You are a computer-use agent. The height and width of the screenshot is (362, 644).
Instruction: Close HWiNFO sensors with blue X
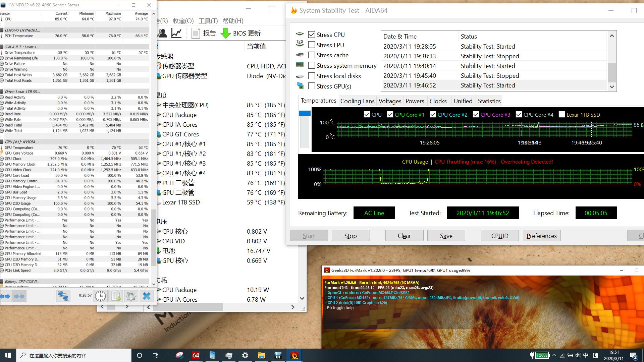click(147, 296)
